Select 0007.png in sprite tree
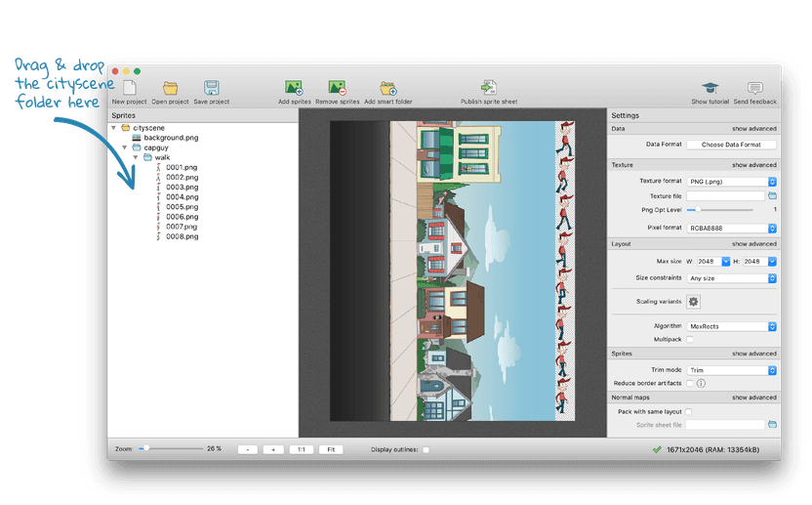The width and height of the screenshot is (812, 505). tap(182, 226)
